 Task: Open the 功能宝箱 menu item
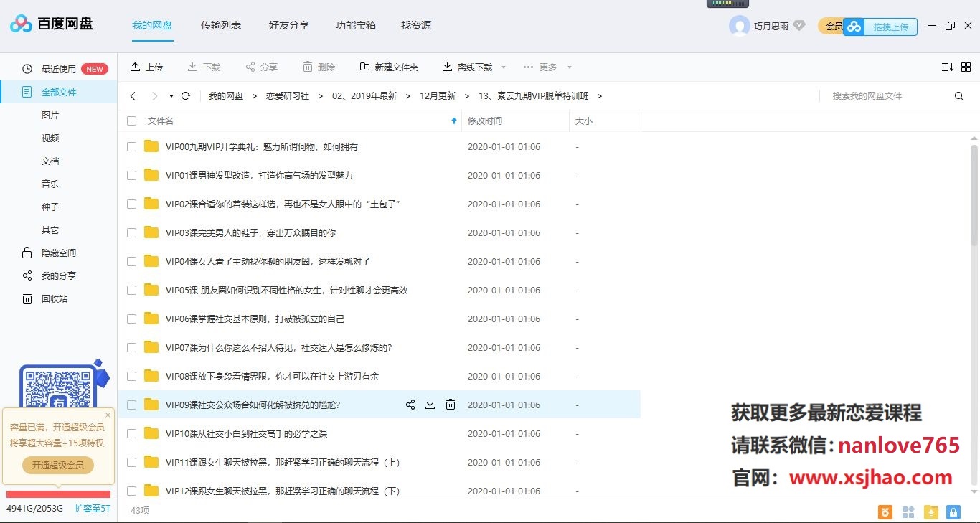(355, 25)
